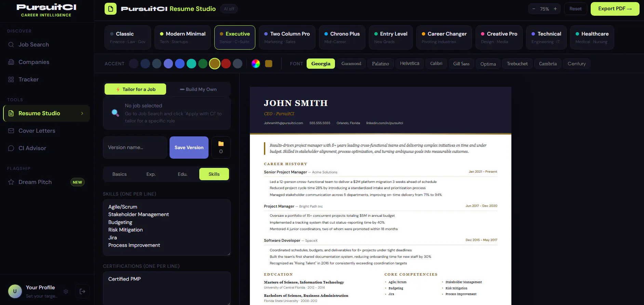Click the Tracker grid icon in sidebar

tap(11, 80)
